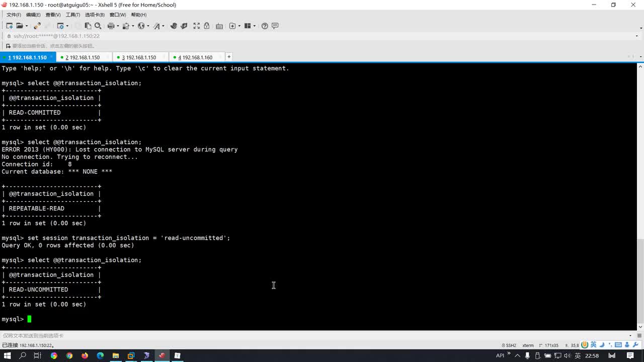The height and width of the screenshot is (362, 644).
Task: Open the Windows Start menu
Action: point(8,355)
